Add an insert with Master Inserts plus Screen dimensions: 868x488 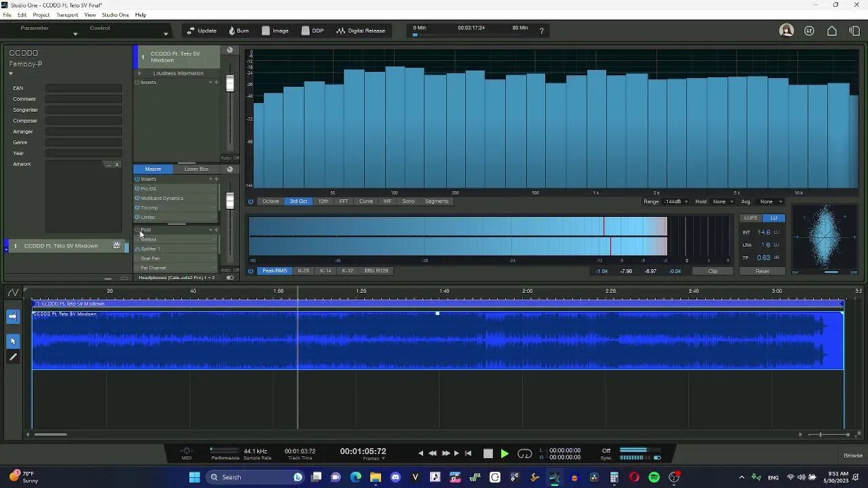[216, 179]
